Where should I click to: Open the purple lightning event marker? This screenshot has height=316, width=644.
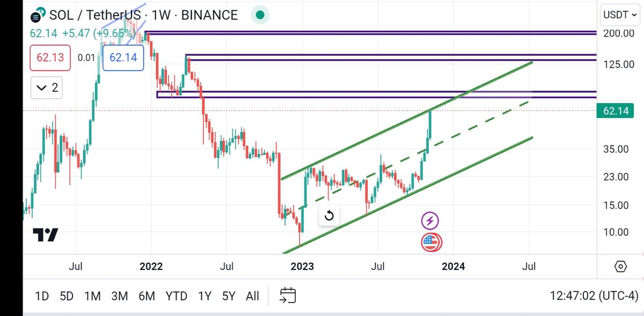point(430,220)
